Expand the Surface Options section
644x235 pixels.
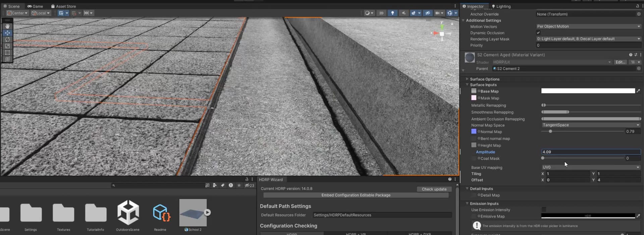coord(484,79)
